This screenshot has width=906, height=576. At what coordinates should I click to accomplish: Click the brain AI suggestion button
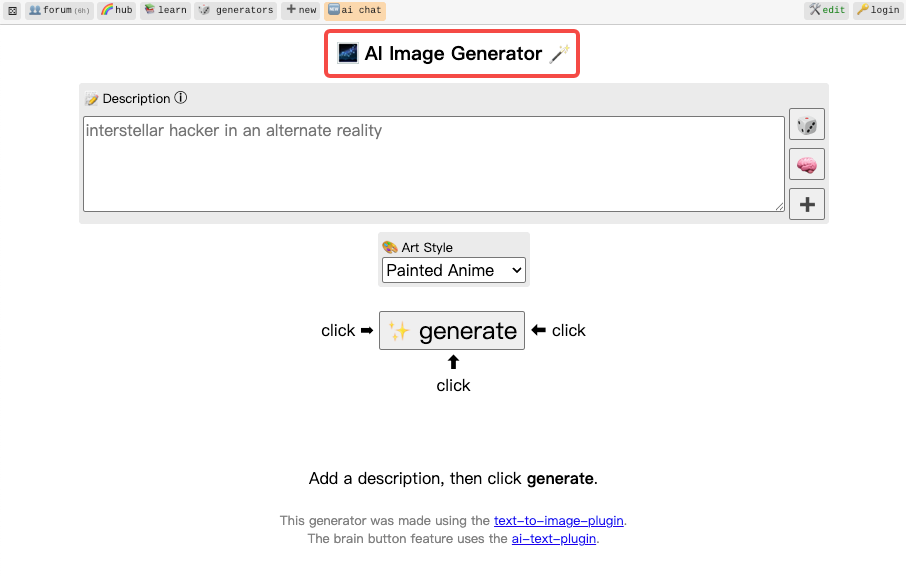click(806, 164)
